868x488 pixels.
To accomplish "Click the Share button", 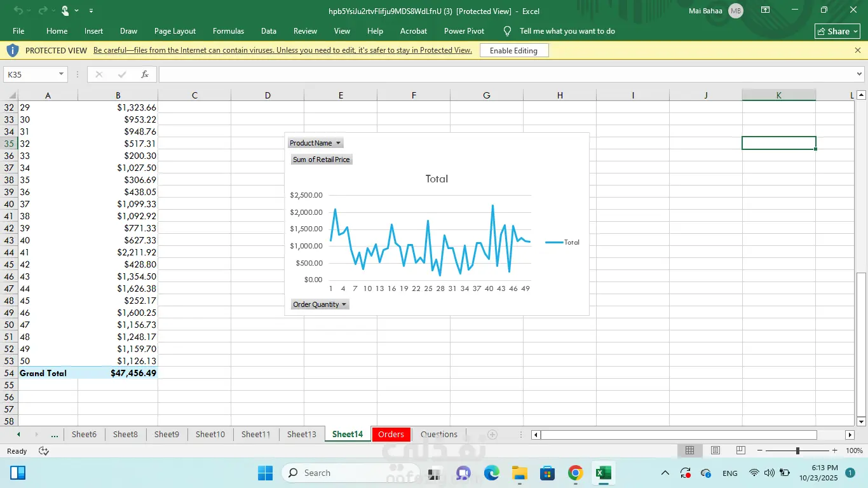I will tap(837, 31).
